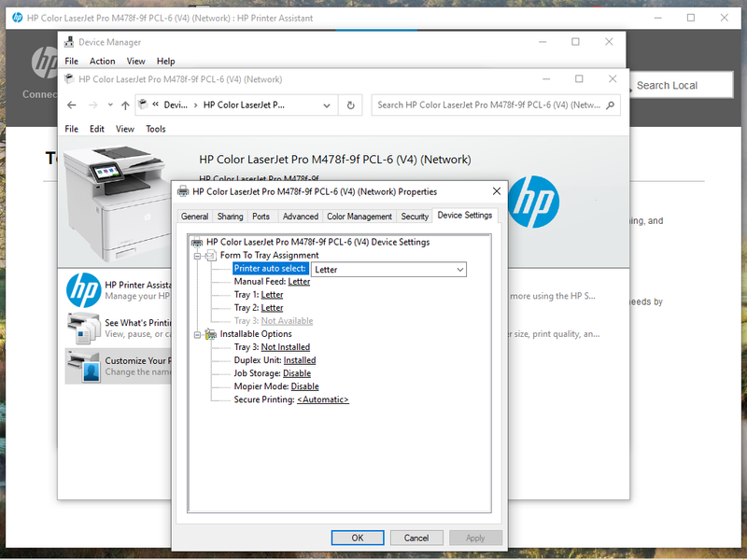Viewport: 747px width, 560px height.
Task: Click Secure Printing Automatic value
Action: [323, 400]
